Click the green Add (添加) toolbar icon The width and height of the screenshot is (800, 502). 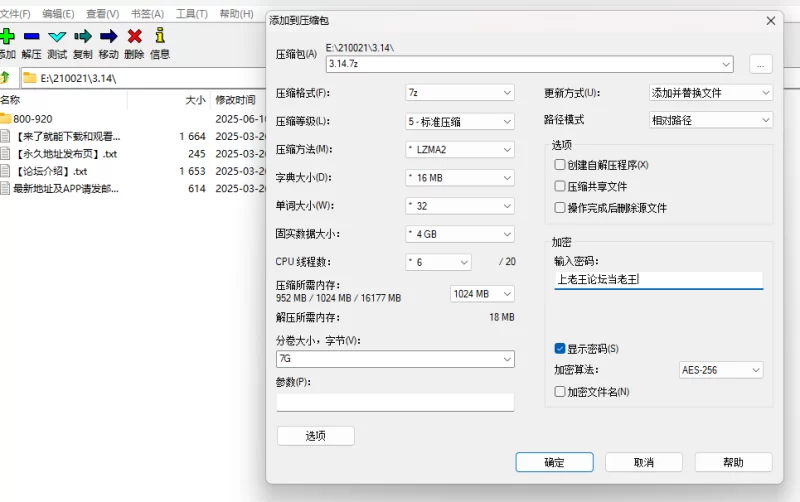click(x=7, y=36)
